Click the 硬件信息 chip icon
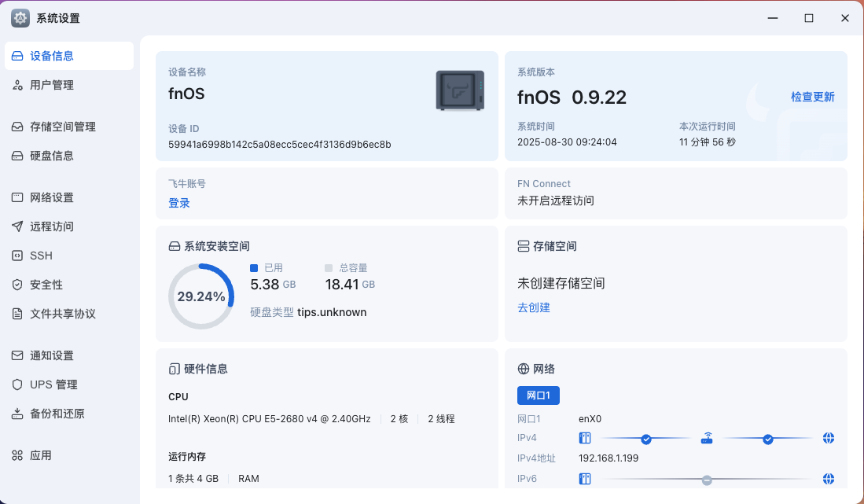Viewport: 864px width, 504px height. [x=174, y=369]
